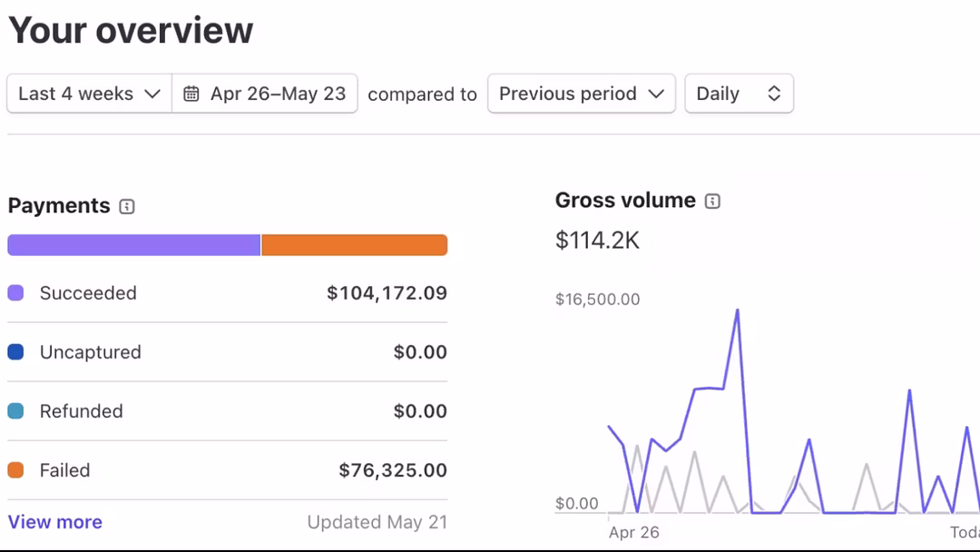
Task: Click the purple succeeded segment of payments bar
Action: pyautogui.click(x=133, y=245)
